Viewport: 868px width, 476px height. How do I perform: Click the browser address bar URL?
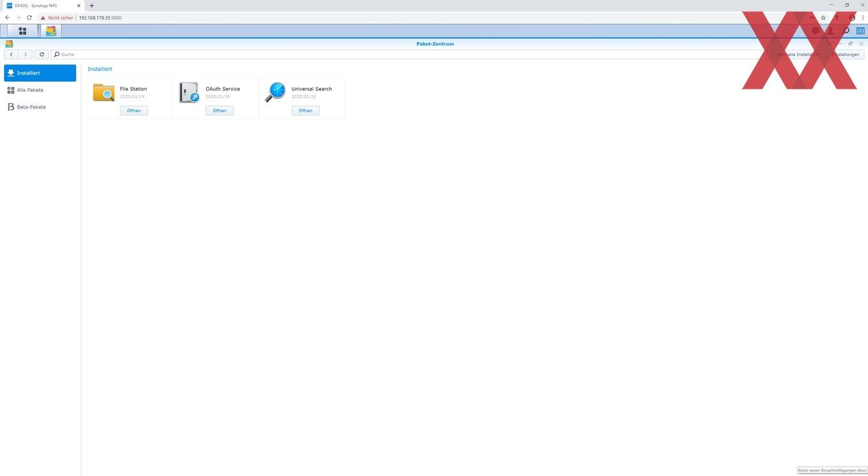[x=100, y=18]
